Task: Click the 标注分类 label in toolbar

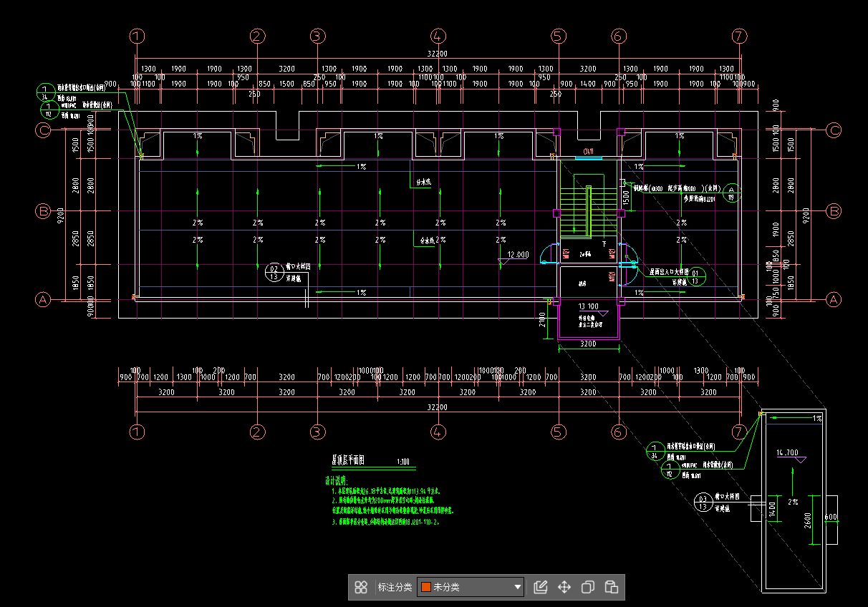Action: (x=395, y=588)
